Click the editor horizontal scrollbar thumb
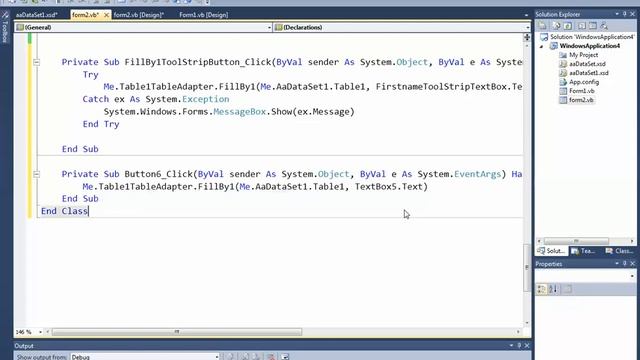Image resolution: width=640 pixels, height=360 pixels. pyautogui.click(x=177, y=332)
